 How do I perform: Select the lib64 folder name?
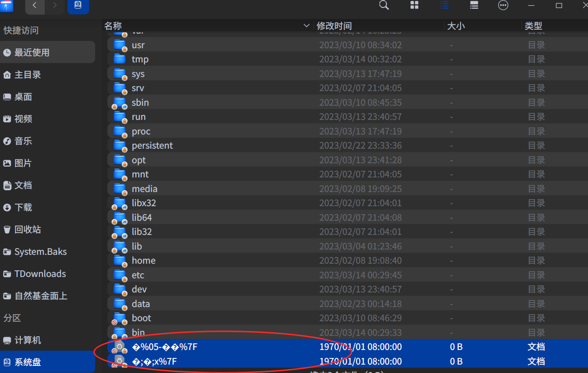point(142,218)
